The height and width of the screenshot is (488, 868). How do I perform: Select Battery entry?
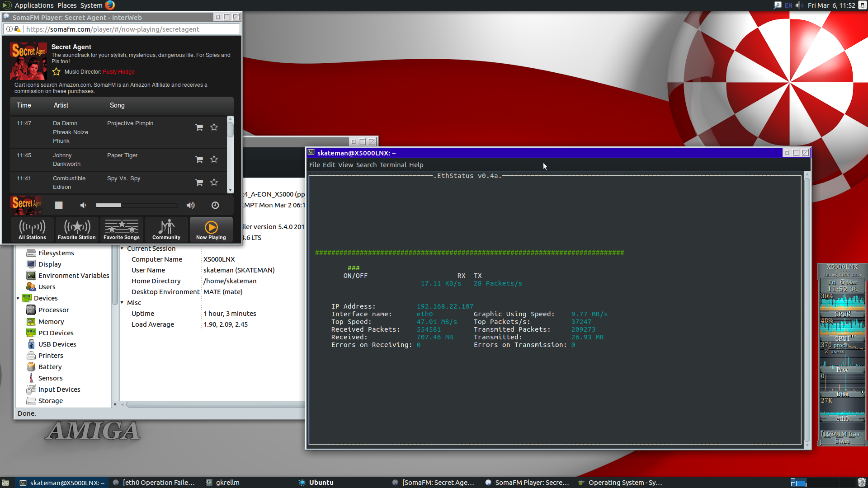pyautogui.click(x=50, y=367)
